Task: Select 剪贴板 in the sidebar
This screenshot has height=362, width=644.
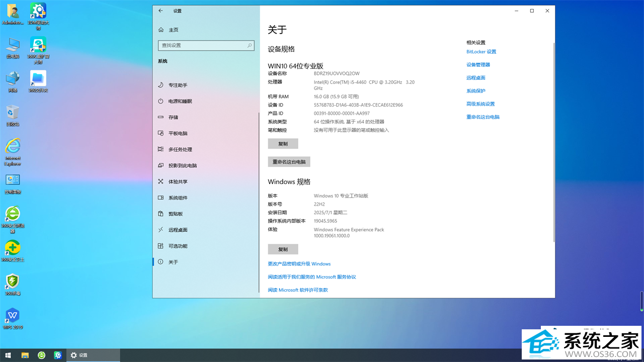Action: point(206,214)
